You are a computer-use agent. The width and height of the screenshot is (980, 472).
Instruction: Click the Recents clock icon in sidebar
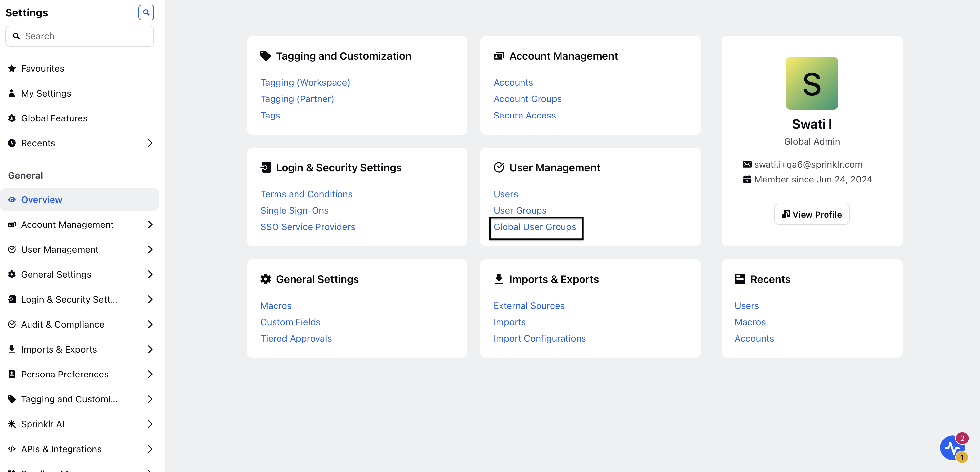(12, 143)
